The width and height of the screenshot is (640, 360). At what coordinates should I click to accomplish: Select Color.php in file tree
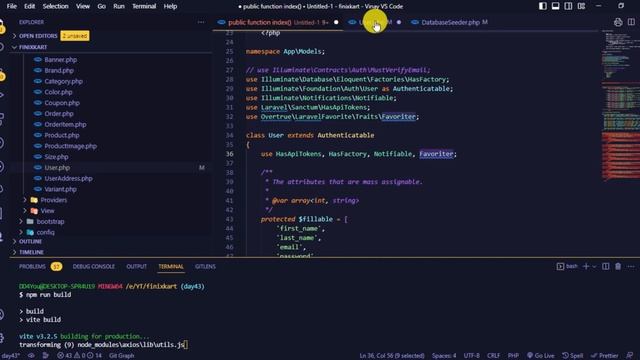[58, 92]
